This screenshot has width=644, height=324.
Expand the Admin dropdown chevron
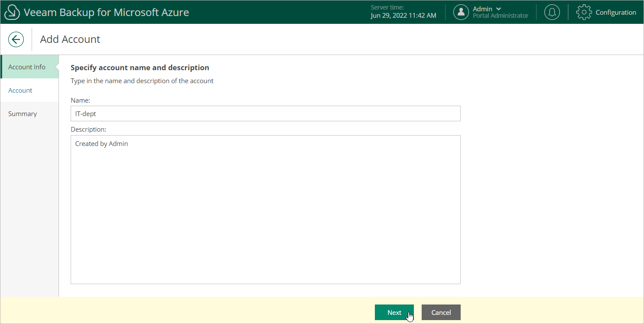point(498,9)
